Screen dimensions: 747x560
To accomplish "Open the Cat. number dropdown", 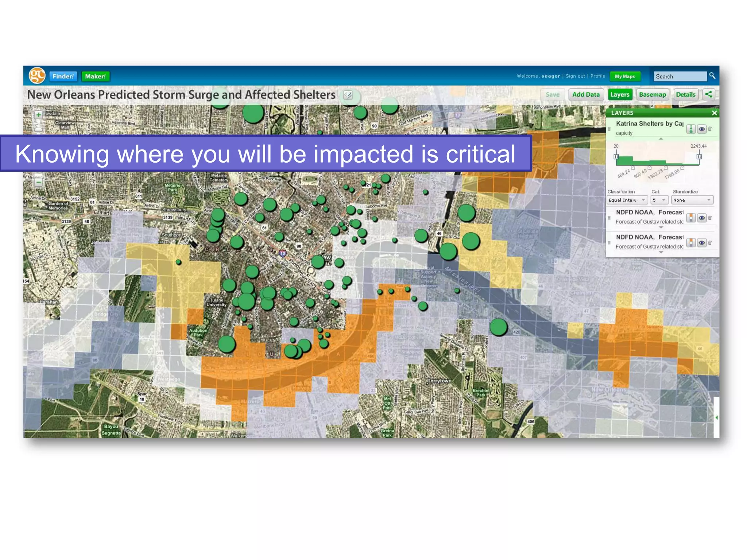I will coord(659,200).
